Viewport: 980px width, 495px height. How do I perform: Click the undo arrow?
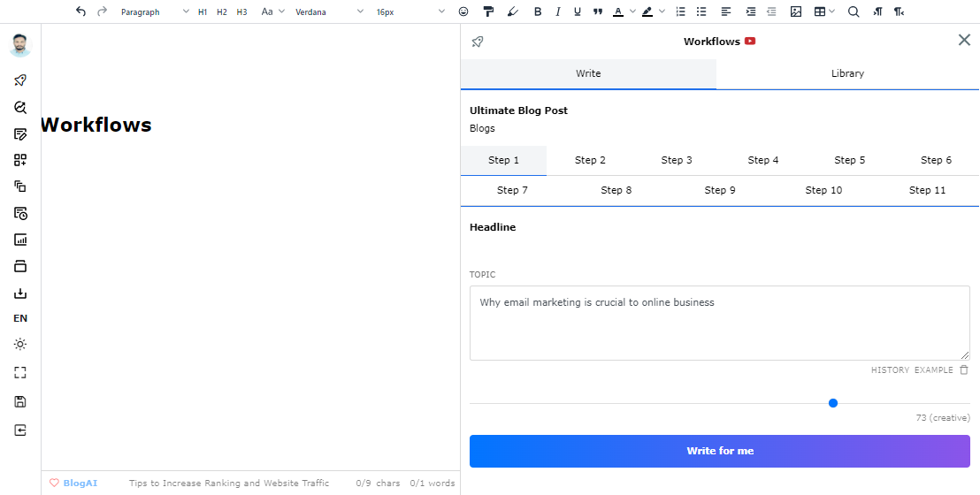point(80,11)
